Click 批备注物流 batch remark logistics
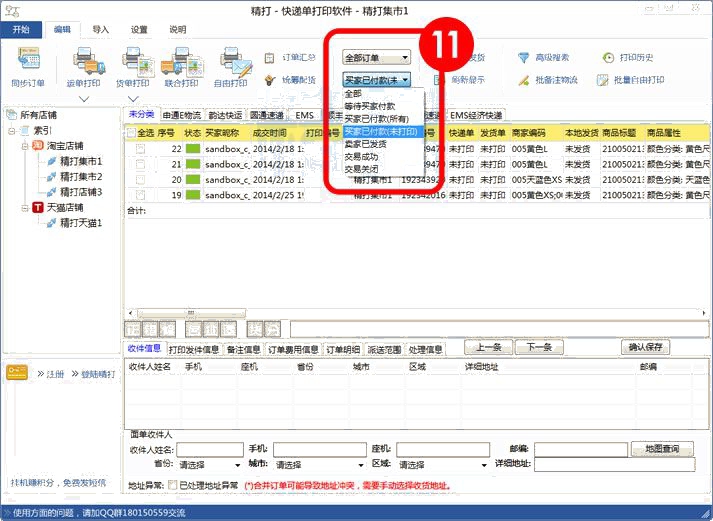 547,80
